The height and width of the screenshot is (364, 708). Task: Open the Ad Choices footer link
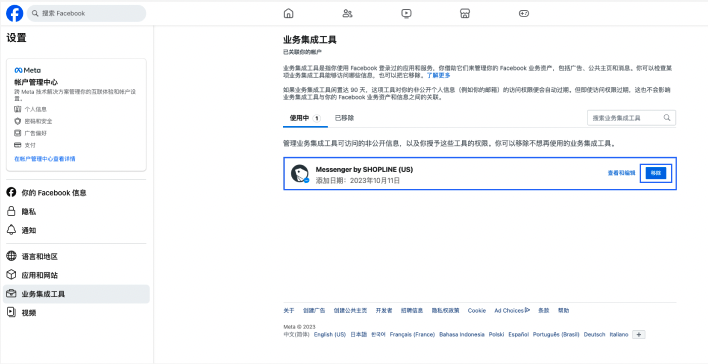[512, 311]
